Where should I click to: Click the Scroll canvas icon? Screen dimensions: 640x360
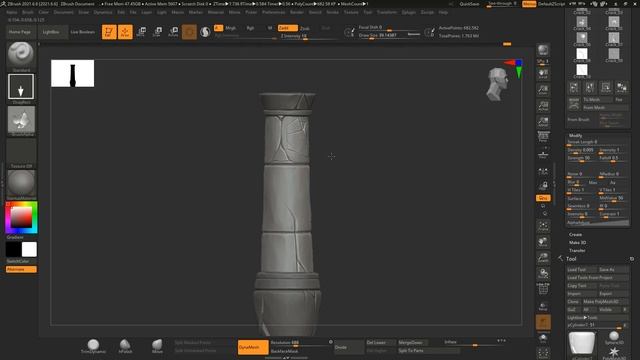coord(543,74)
